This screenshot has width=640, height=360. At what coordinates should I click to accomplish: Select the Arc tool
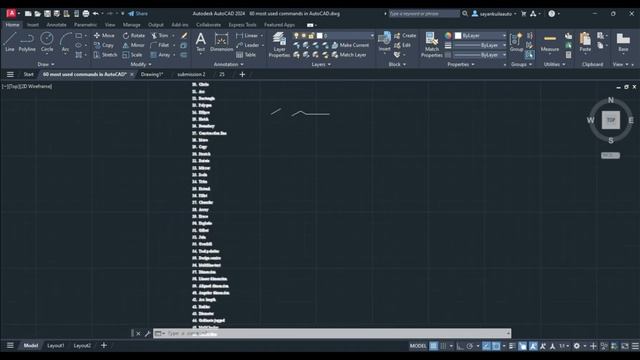[65, 42]
